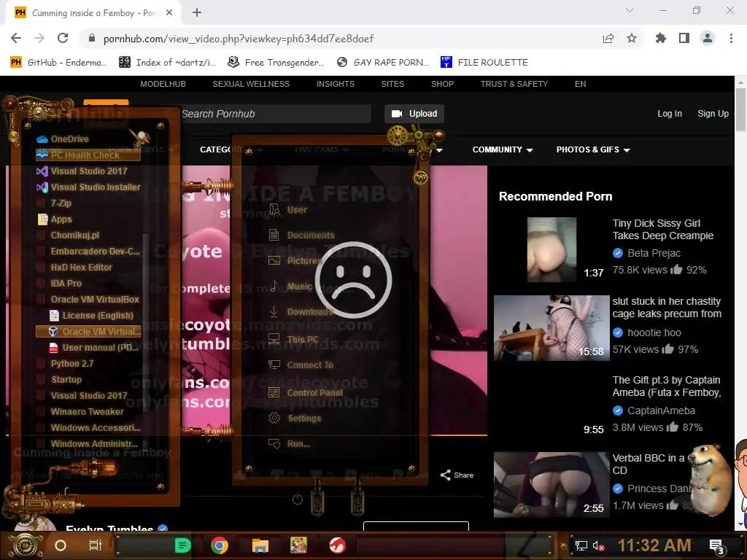Click the steampunk Start button on taskbar

coord(26,545)
